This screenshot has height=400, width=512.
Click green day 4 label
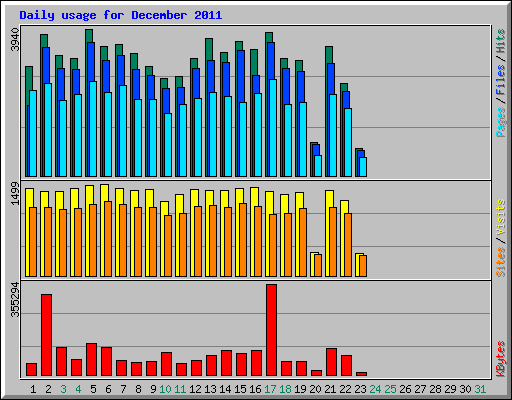tap(78, 389)
